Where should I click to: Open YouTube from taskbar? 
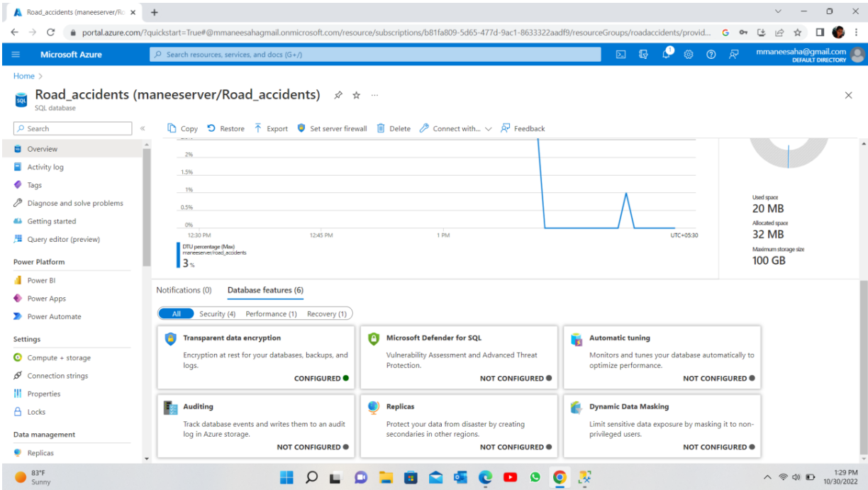click(x=510, y=477)
